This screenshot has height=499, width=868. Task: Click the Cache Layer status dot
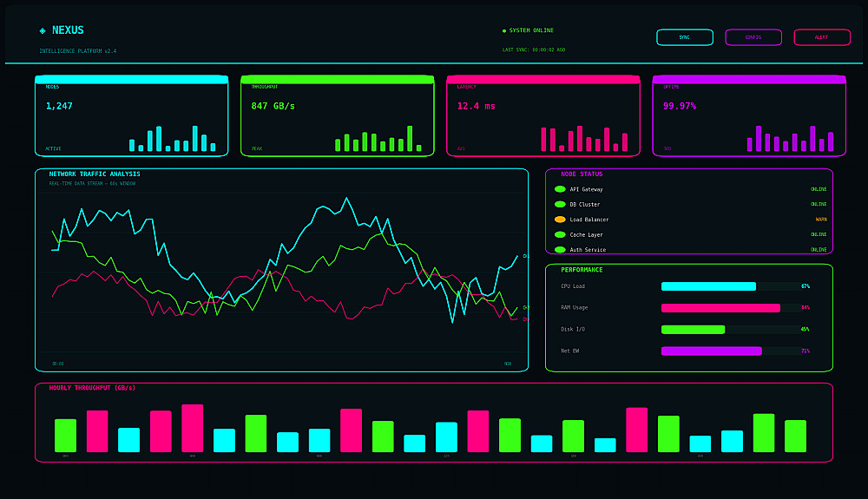(560, 234)
